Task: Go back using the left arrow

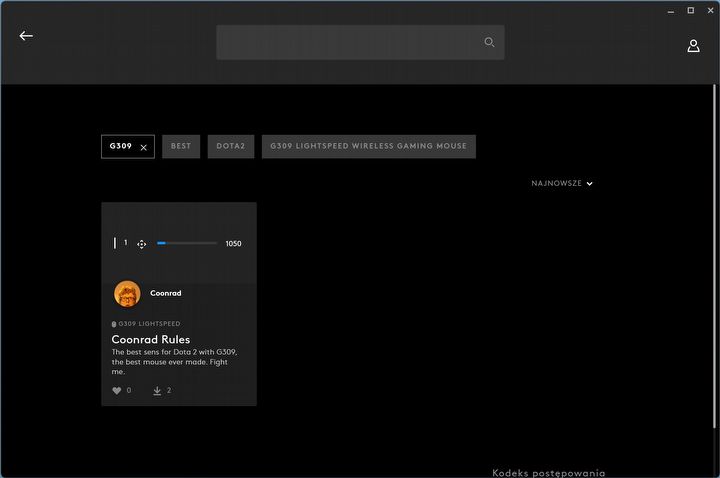Action: (26, 36)
